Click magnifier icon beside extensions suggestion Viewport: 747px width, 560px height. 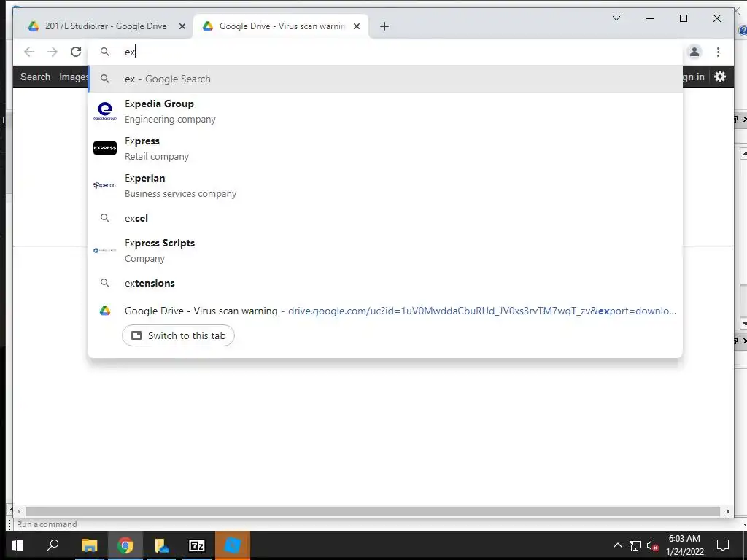click(x=105, y=283)
